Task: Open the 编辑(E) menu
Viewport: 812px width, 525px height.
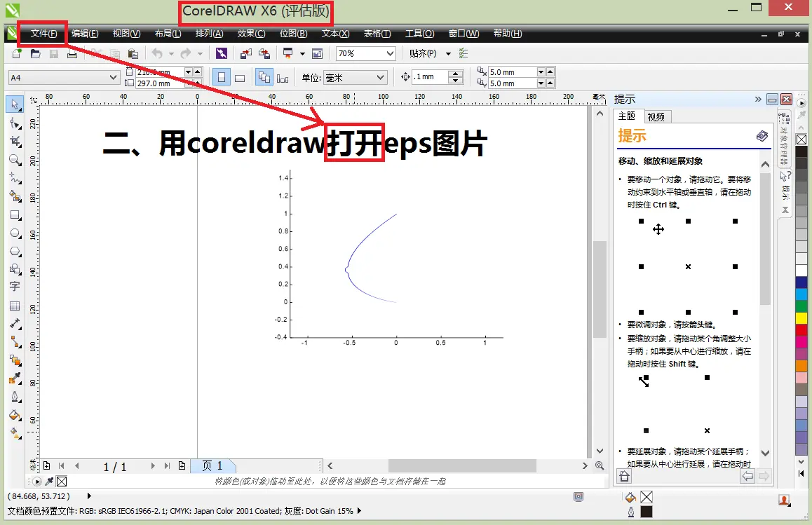Action: click(85, 33)
